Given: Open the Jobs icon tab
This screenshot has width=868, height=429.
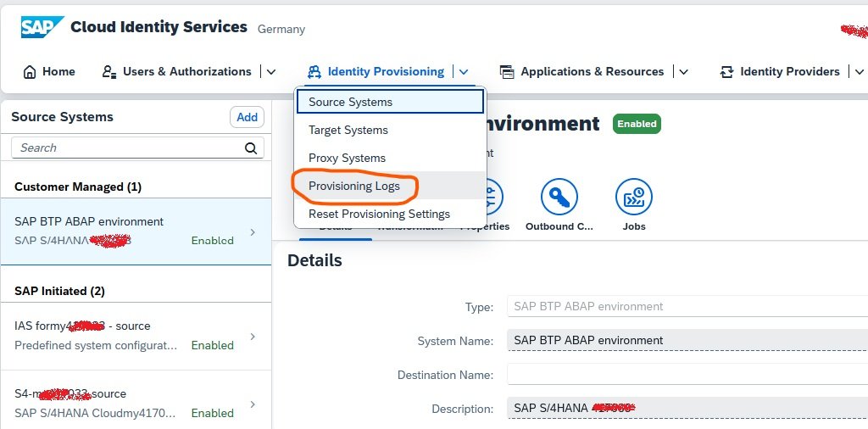Looking at the screenshot, I should coord(633,198).
